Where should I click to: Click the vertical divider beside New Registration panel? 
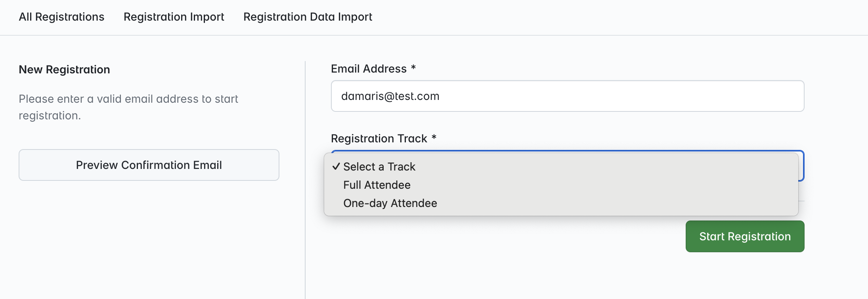(305, 178)
